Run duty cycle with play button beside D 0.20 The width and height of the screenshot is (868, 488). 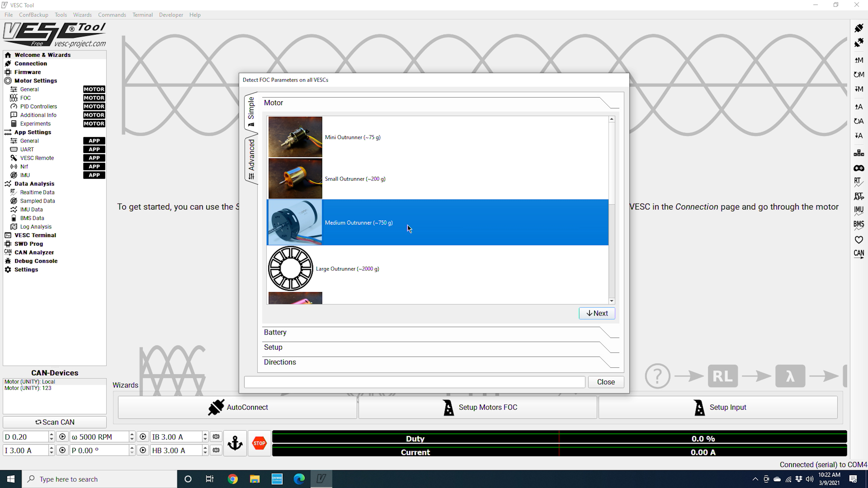tap(62, 437)
